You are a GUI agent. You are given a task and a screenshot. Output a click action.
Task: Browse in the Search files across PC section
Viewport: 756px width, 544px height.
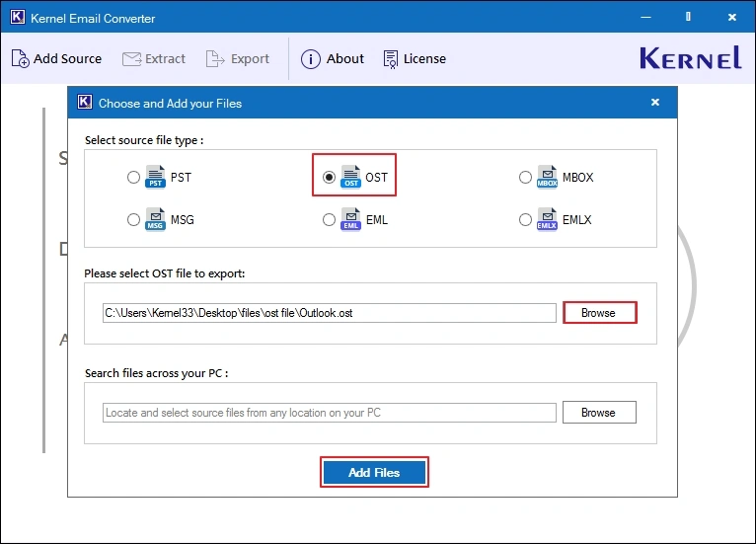599,413
